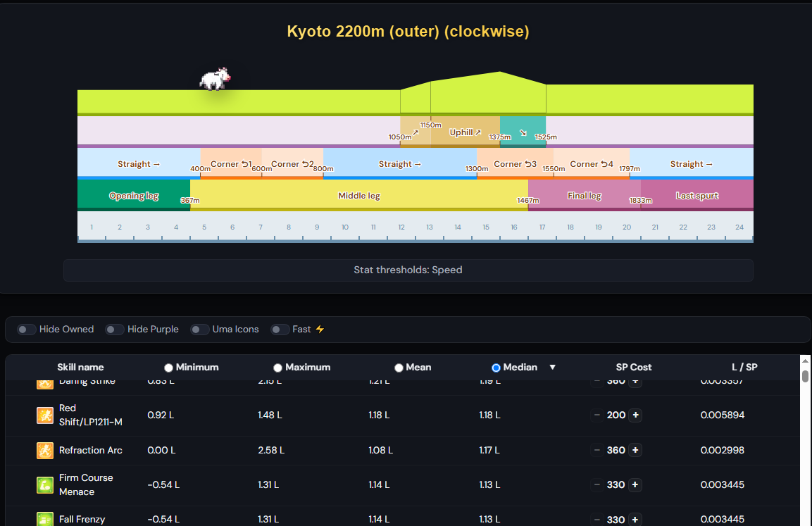Click the Opening leg phase segment
The image size is (812, 526).
tap(134, 195)
